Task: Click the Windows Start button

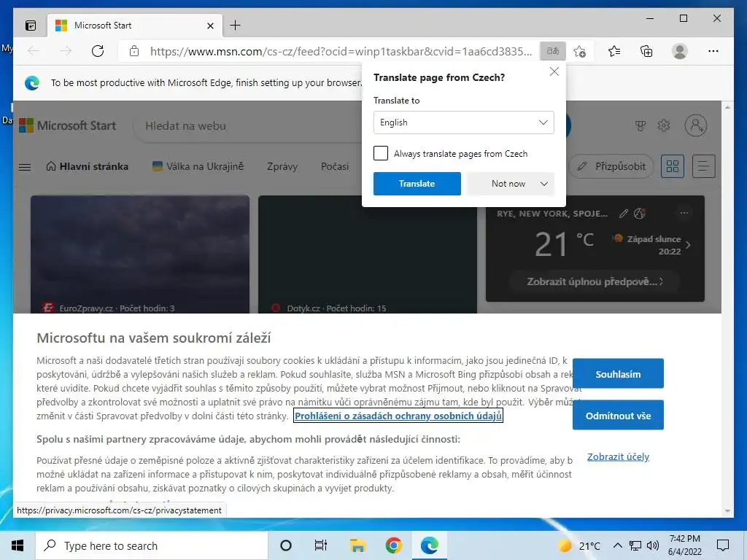Action: click(x=18, y=545)
